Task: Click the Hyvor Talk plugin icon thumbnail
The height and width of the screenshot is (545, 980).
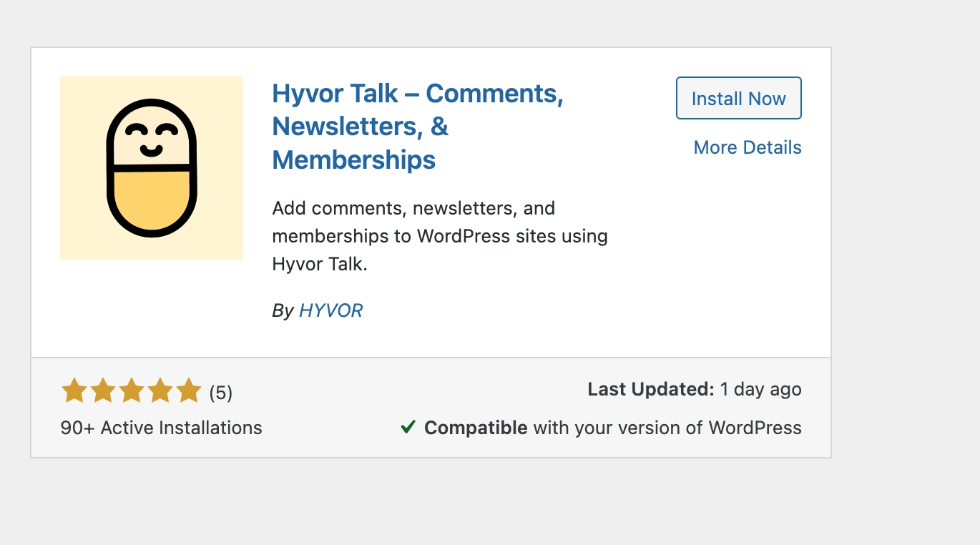Action: pos(152,168)
